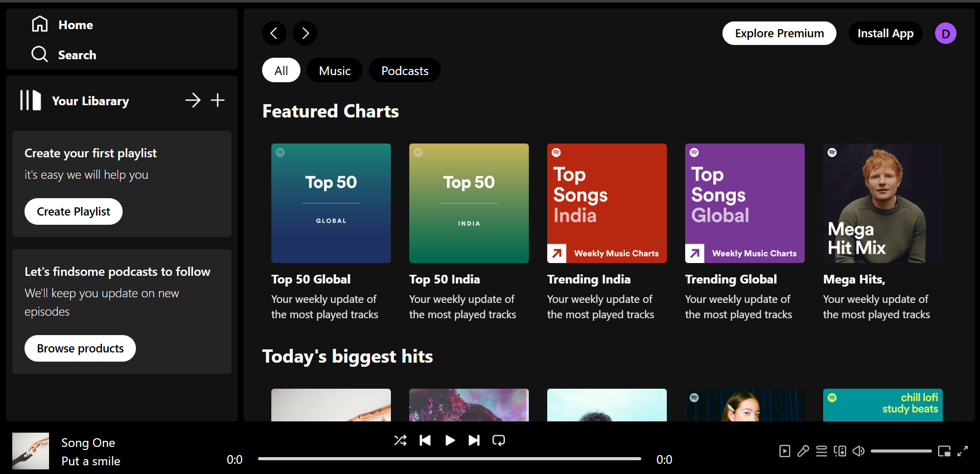The image size is (980, 474).
Task: Play the current song
Action: tap(450, 440)
